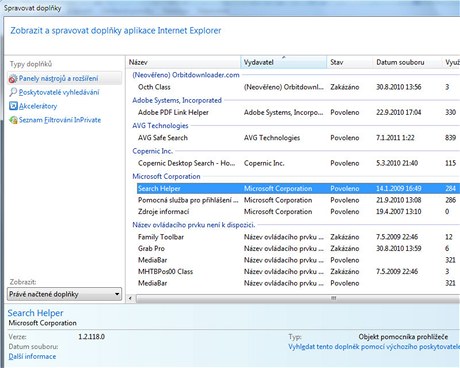Click Vyhledat tento doplněk pomocí výchozího poskytovatele link
Viewport: 460px width, 368px height.
[x=374, y=347]
